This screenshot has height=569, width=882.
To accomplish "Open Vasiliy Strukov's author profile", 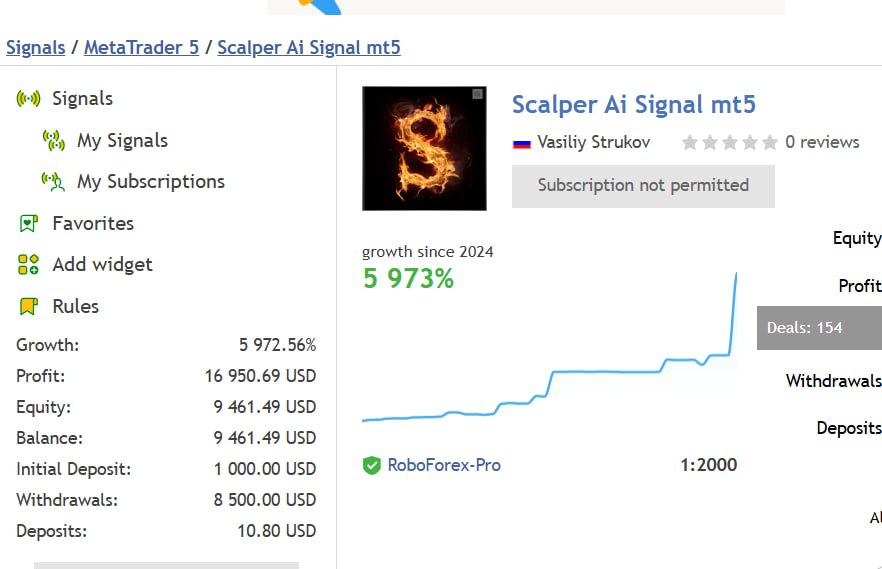I will click(x=593, y=142).
